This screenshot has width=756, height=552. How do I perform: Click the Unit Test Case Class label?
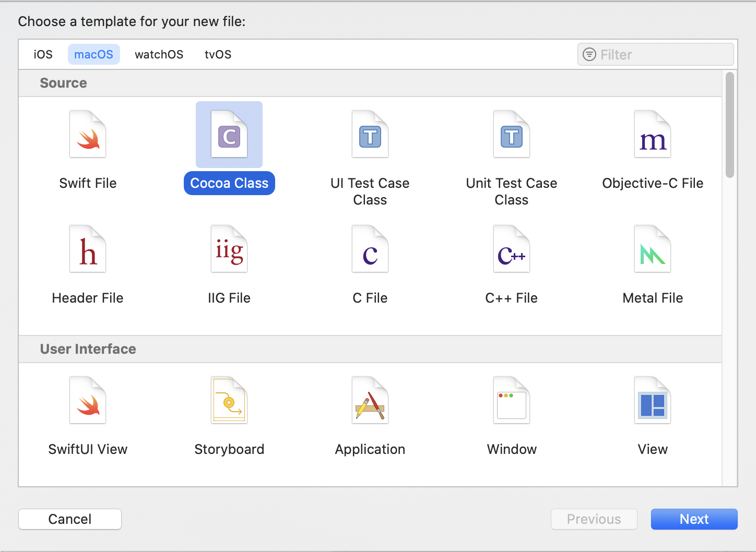coord(512,191)
